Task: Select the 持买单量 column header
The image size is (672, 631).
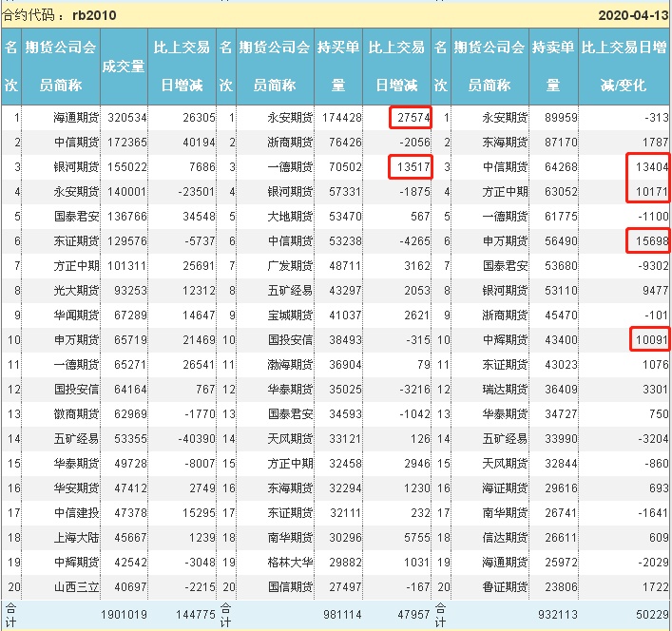Action: (x=338, y=66)
